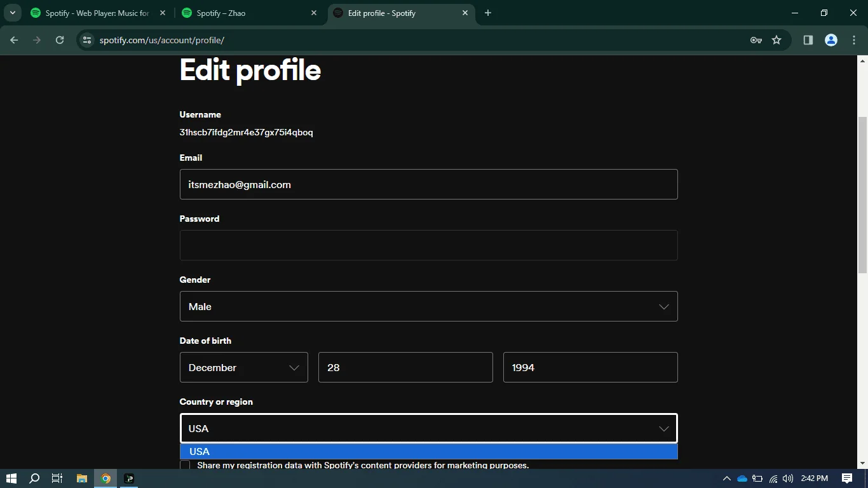Edit the Email field
Screen dimensions: 868x488
pyautogui.click(x=429, y=184)
